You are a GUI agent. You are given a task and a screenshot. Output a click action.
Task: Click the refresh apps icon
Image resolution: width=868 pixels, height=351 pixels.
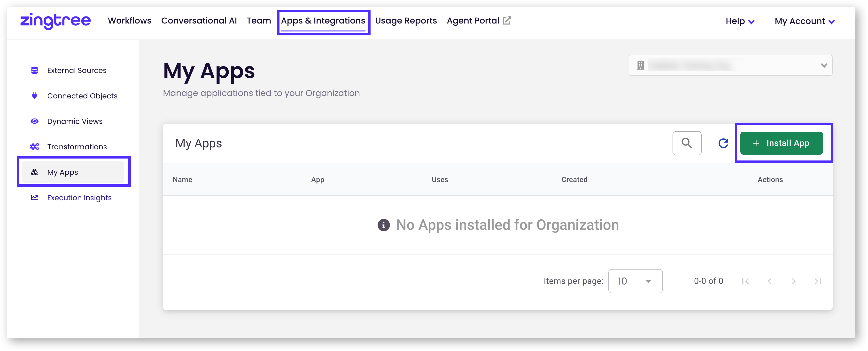click(723, 143)
